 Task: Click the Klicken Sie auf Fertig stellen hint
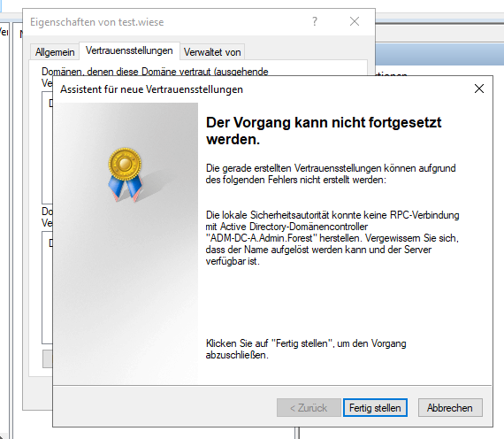[306, 350]
